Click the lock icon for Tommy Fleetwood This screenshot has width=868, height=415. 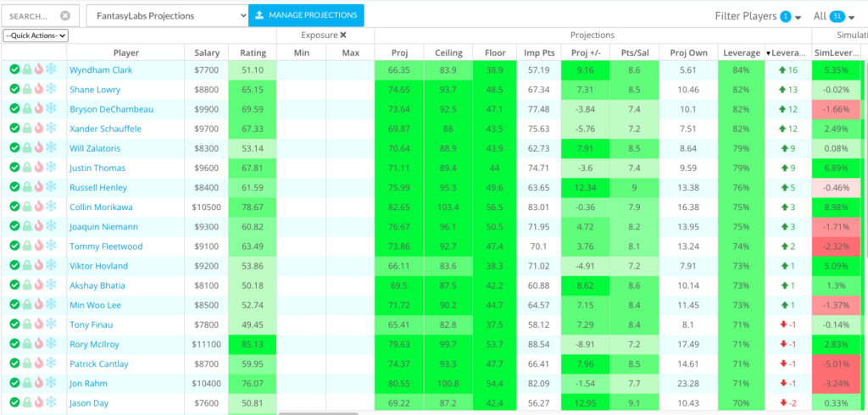click(26, 246)
